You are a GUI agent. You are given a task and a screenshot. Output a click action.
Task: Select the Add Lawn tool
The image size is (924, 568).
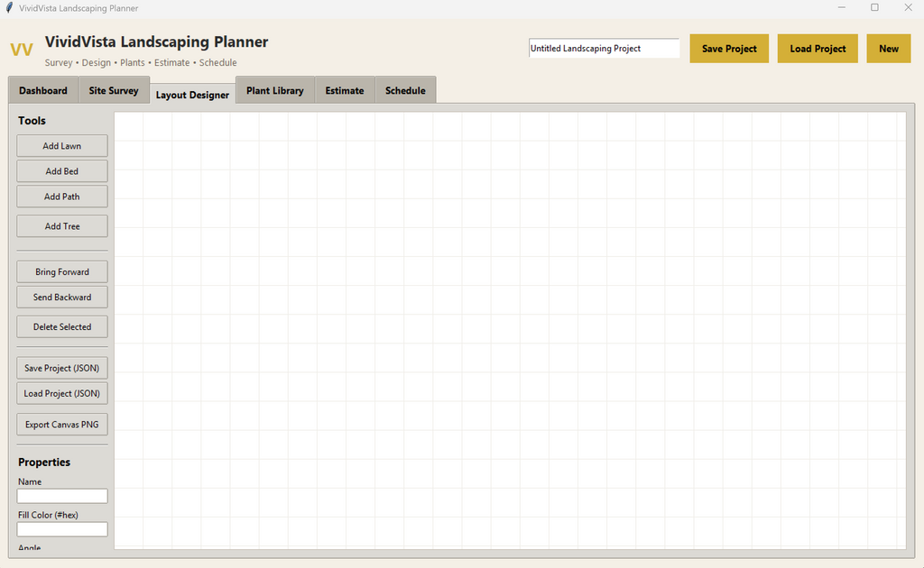pos(61,145)
